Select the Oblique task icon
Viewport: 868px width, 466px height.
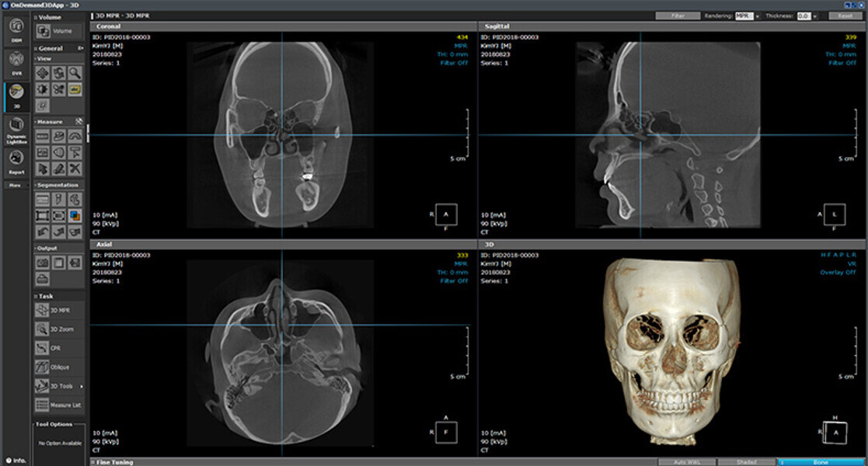click(x=44, y=366)
